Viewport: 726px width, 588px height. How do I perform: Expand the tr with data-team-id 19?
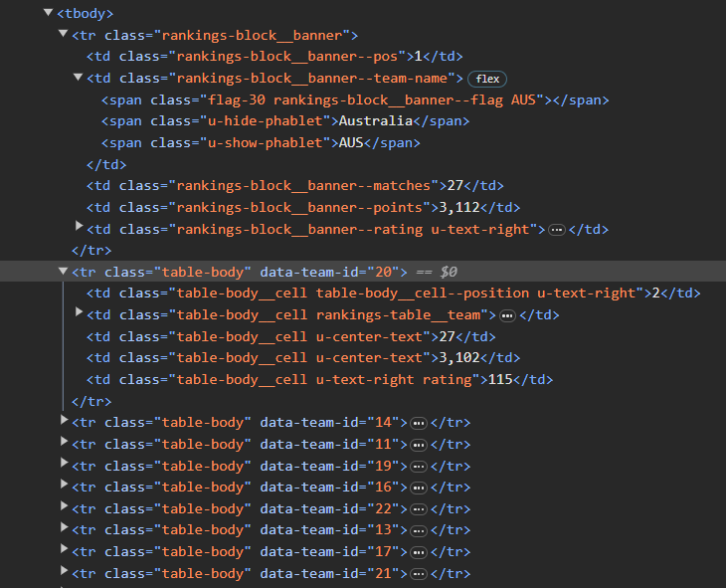click(x=64, y=465)
